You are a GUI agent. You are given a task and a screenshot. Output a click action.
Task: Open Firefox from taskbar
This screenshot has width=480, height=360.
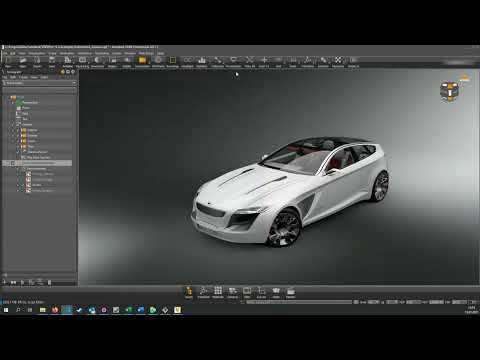55,310
